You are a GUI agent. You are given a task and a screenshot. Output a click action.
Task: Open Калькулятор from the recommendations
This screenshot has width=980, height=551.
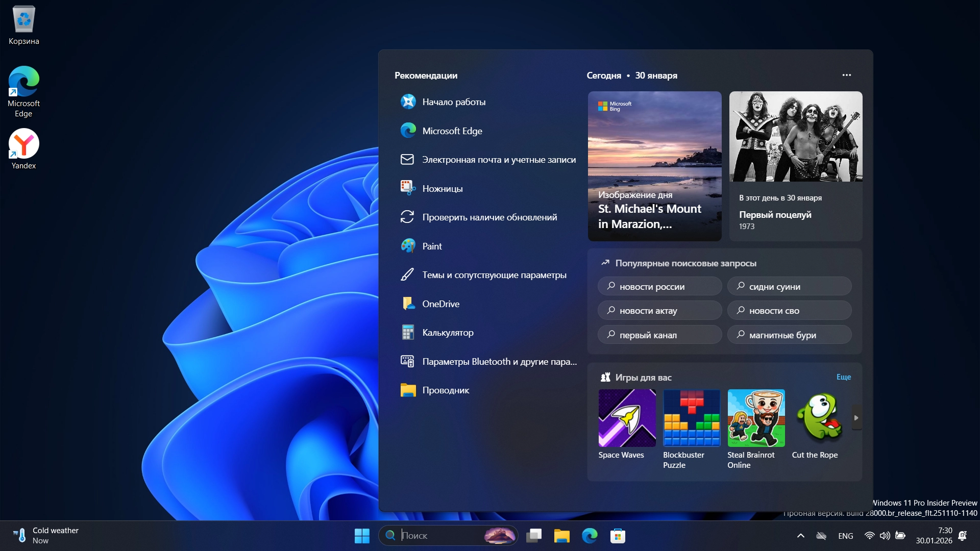tap(448, 333)
